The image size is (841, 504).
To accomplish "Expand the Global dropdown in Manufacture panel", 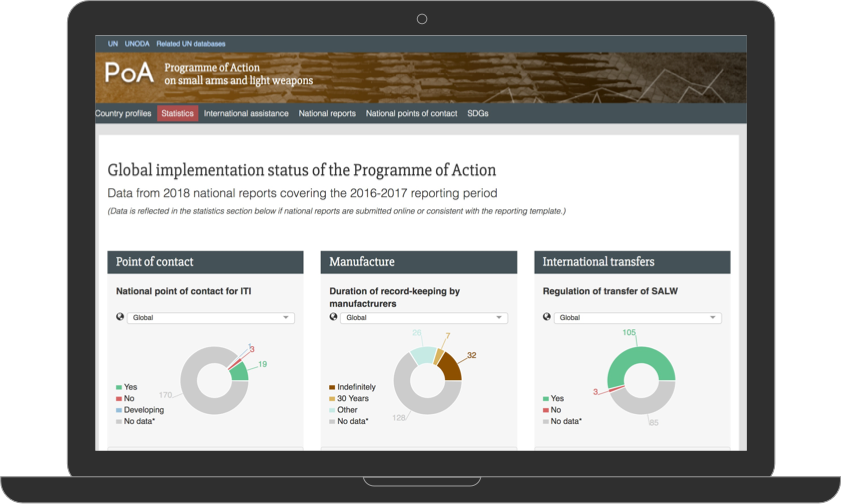I will (x=424, y=318).
